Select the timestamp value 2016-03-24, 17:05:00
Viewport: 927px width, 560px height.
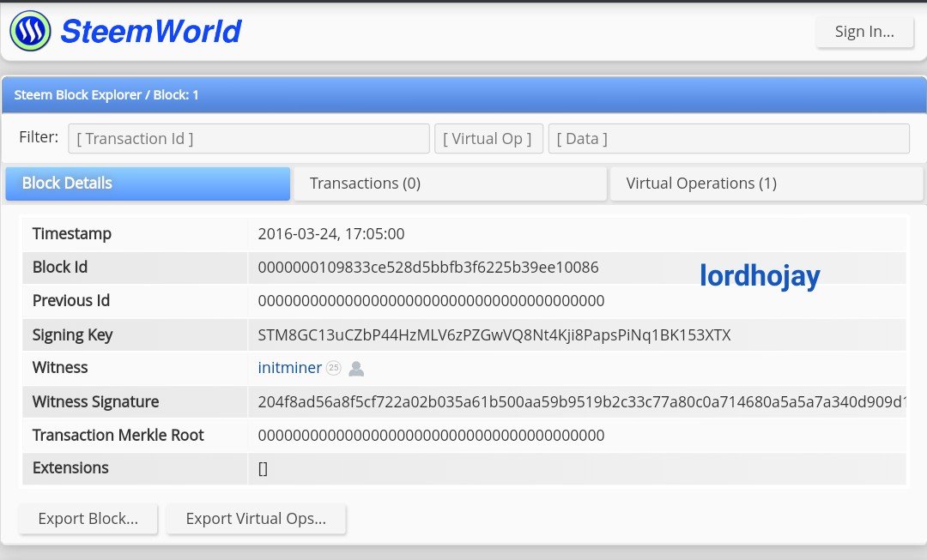[x=331, y=234]
